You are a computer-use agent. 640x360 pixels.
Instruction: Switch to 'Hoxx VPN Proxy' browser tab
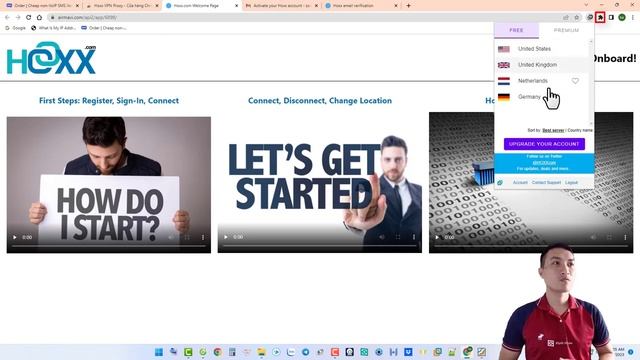[x=122, y=6]
